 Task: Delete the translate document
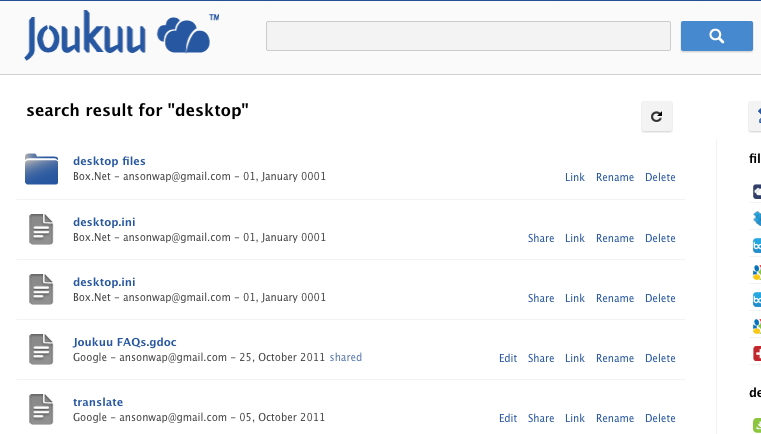[x=660, y=418]
